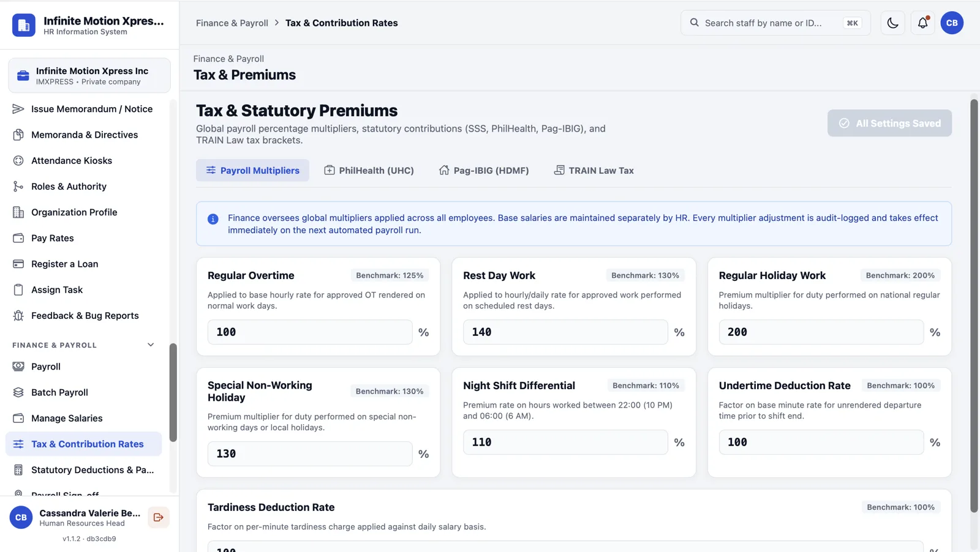
Task: Click the Tax & Contribution Rates sliders icon
Action: [x=18, y=444]
